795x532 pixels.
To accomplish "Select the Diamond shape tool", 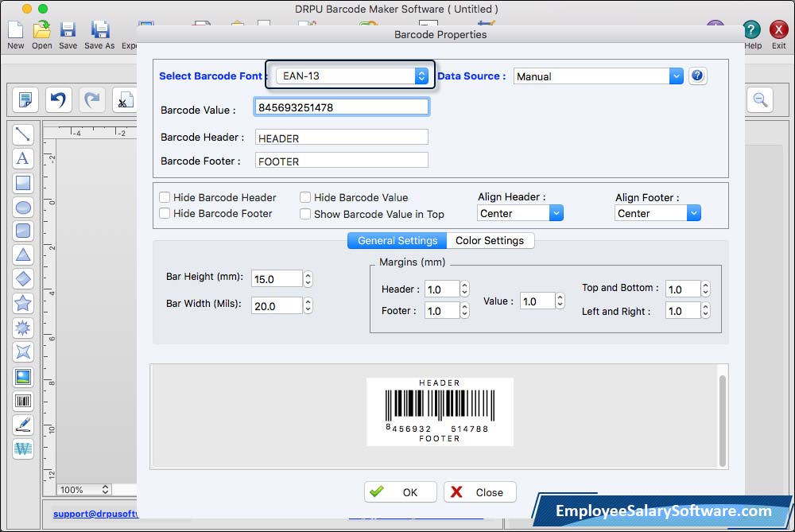I will pyautogui.click(x=23, y=279).
